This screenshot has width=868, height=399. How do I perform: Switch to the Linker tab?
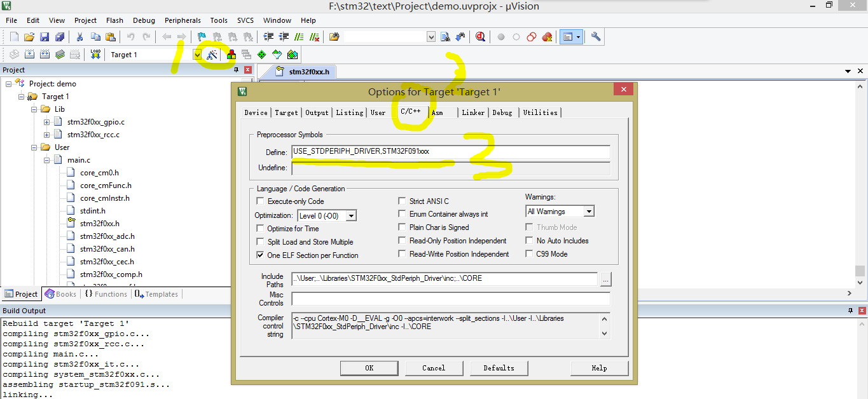pyautogui.click(x=473, y=112)
